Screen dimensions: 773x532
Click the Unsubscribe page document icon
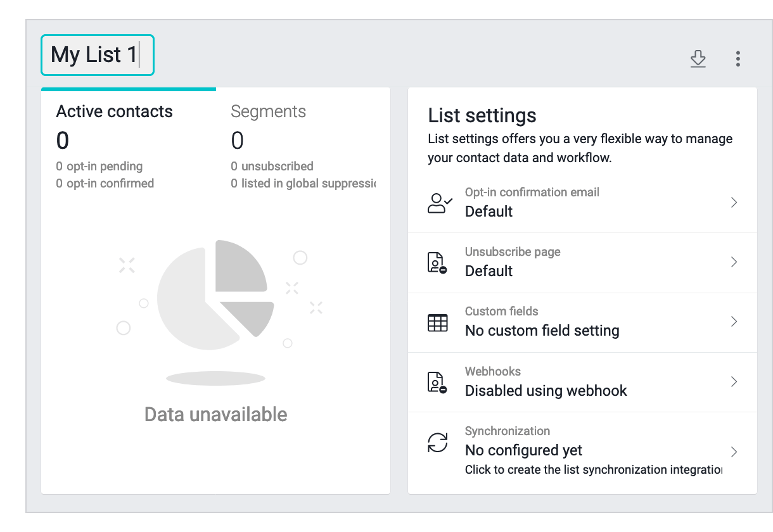437,262
